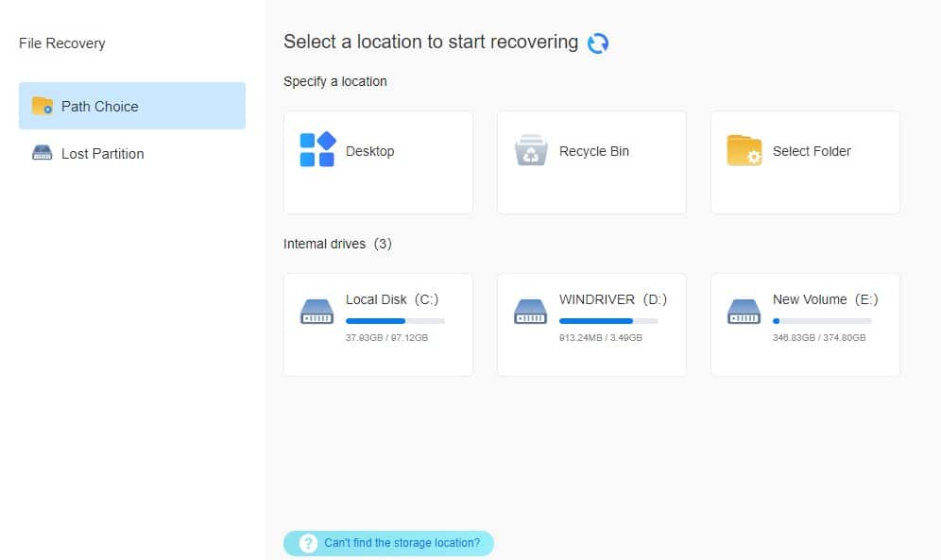Image resolution: width=941 pixels, height=560 pixels.
Task: Click the New Volume (E:) drive icon
Action: coord(744,312)
